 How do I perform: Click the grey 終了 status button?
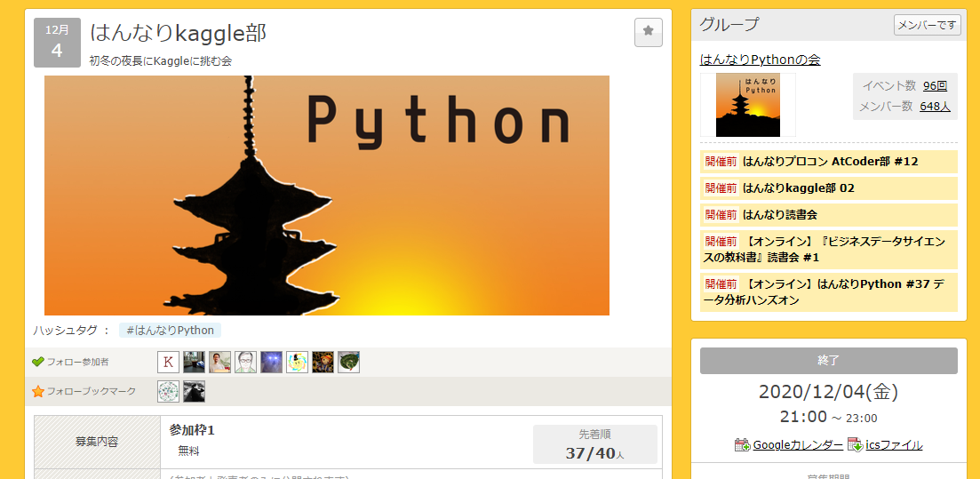pyautogui.click(x=829, y=361)
